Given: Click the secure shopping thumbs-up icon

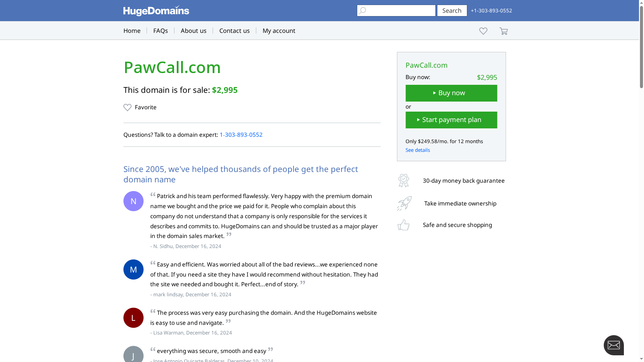Looking at the screenshot, I should point(404,225).
